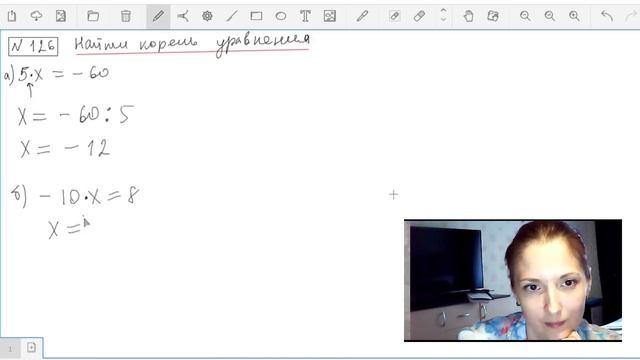Select page 1 tab at bottom
The width and height of the screenshot is (640, 360).
click(x=10, y=349)
